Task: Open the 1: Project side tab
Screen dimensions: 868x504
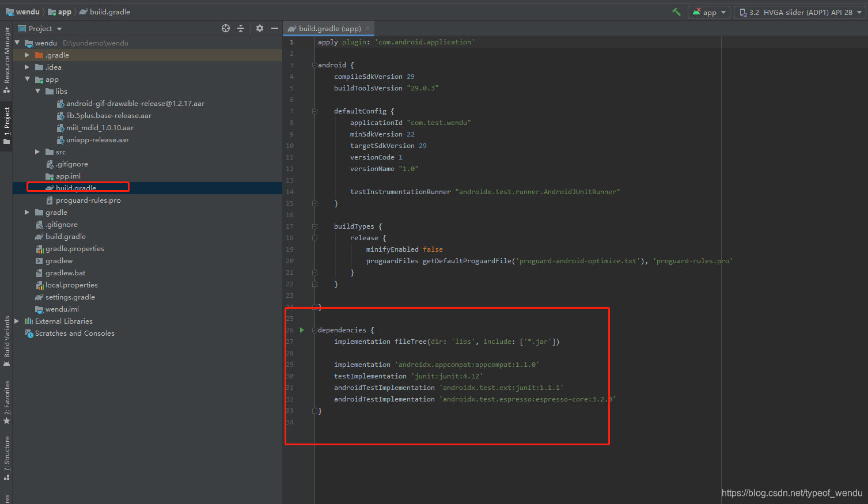Action: 6,126
